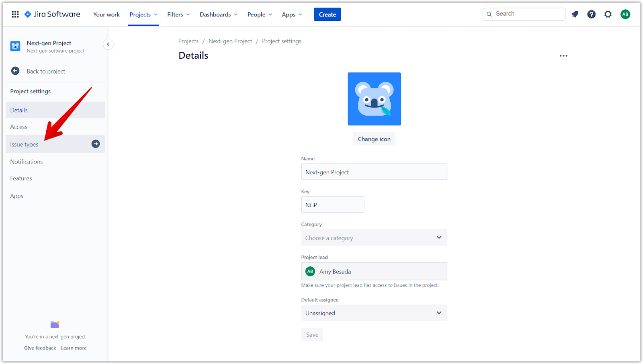Open the Filters dropdown menu

(178, 14)
